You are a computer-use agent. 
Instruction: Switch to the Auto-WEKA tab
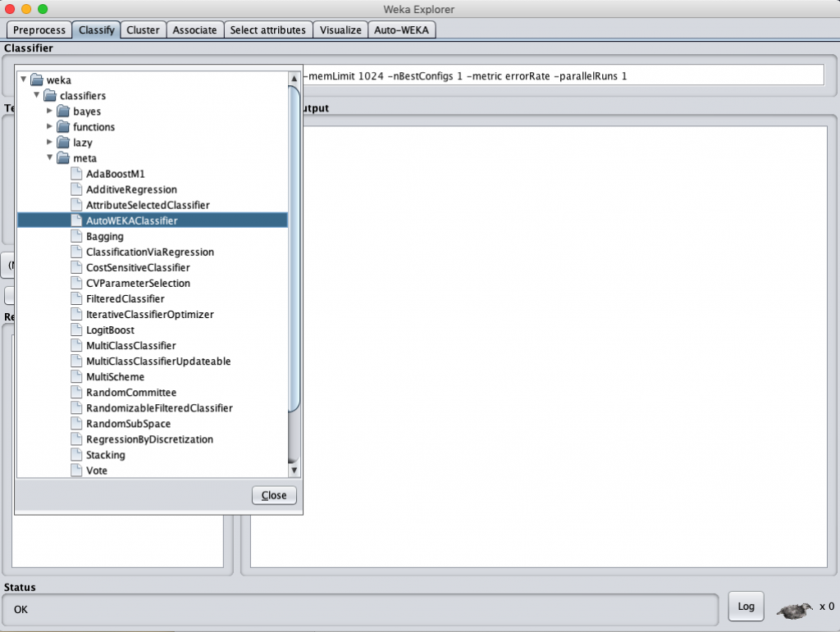402,30
